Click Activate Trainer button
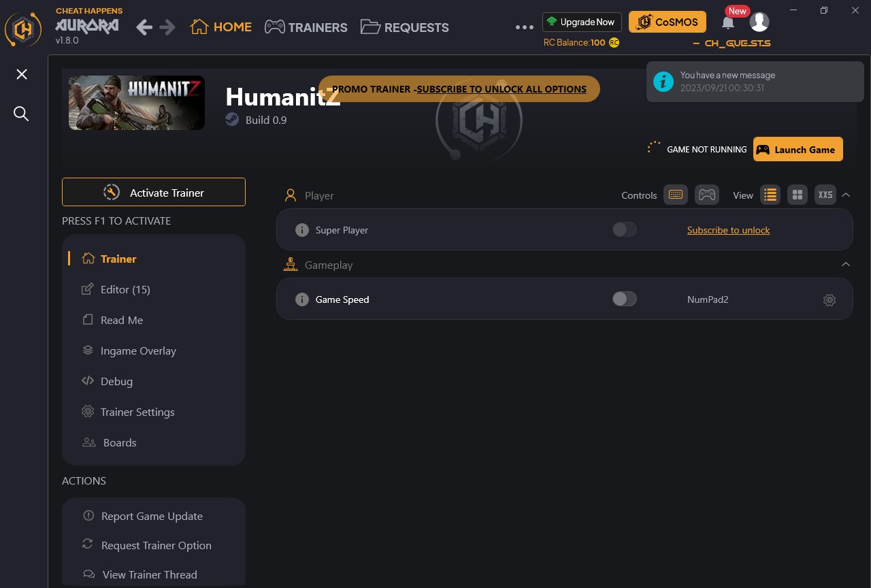This screenshot has height=588, width=871. coord(154,192)
